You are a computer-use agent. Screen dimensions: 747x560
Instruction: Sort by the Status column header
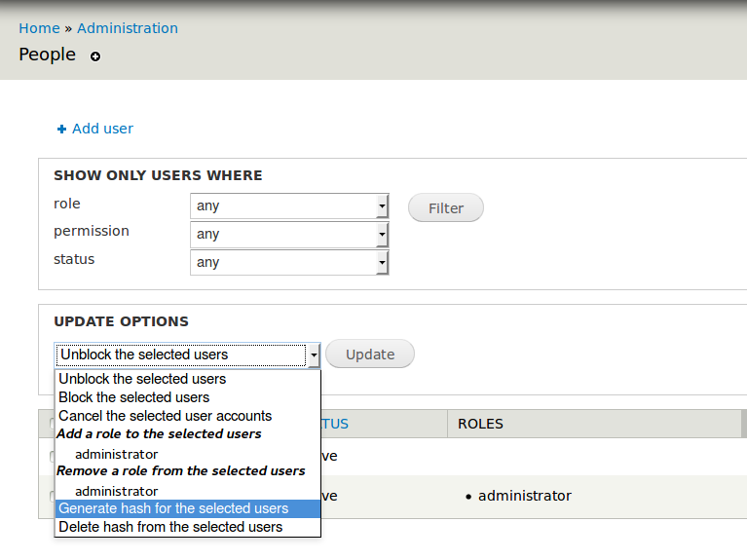pos(335,424)
